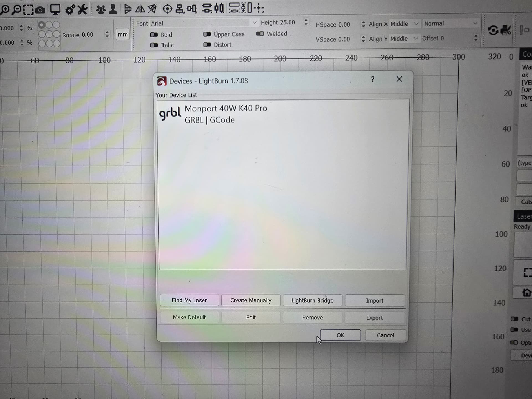This screenshot has height=399, width=532.
Task: Open Device Settings wrench-screwdriver icon
Action: [82, 10]
